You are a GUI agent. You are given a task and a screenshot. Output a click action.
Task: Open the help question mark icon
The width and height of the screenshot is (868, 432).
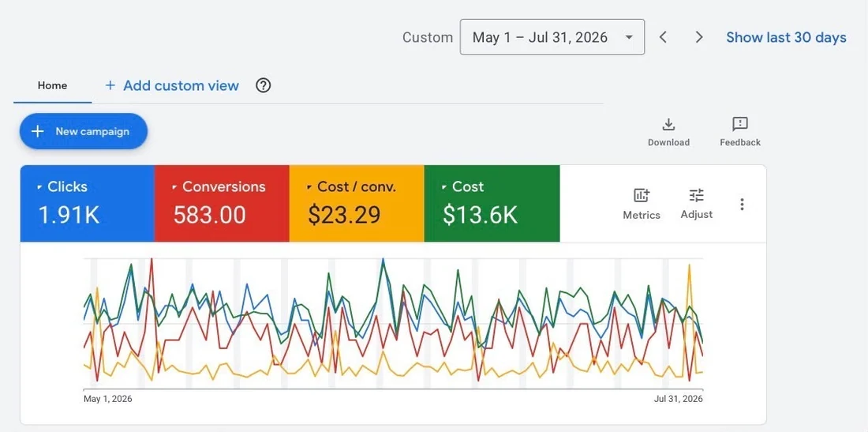pos(264,85)
